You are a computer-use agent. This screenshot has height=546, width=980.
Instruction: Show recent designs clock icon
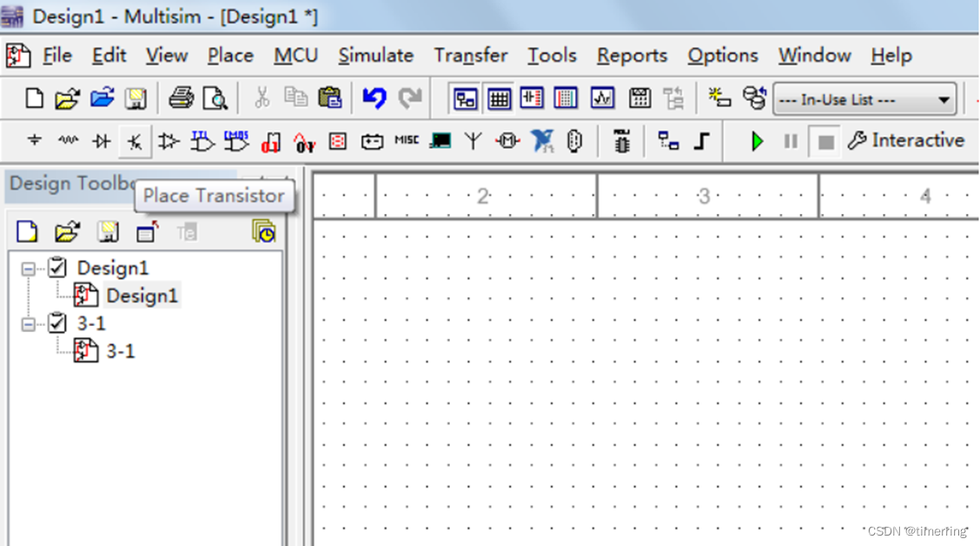[264, 231]
